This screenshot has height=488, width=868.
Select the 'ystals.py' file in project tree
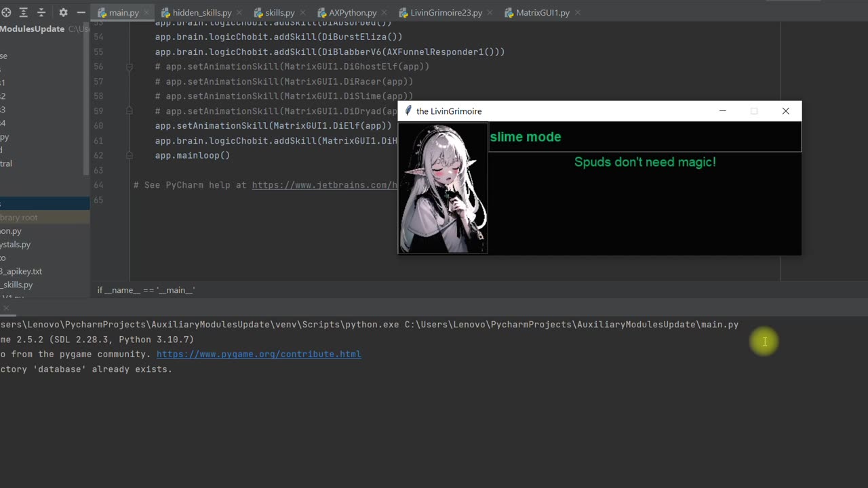click(16, 244)
